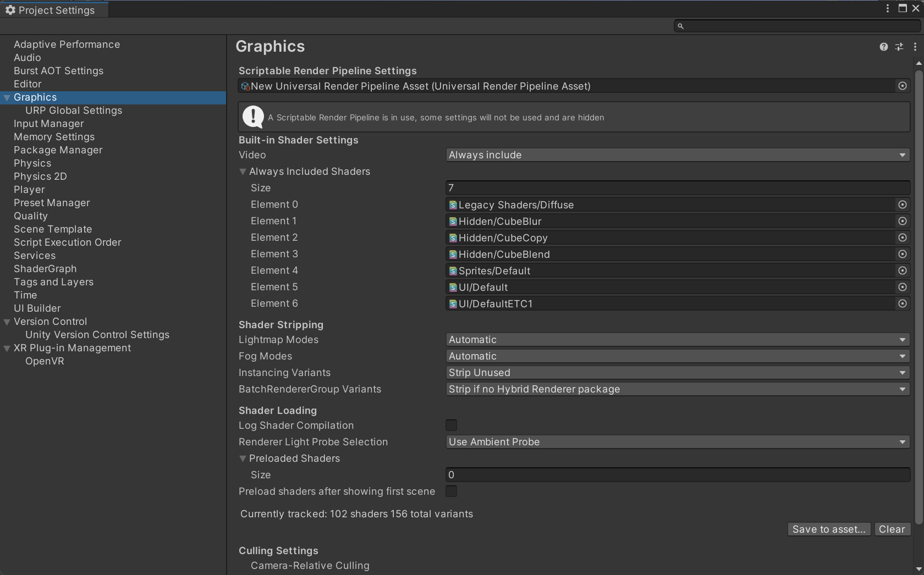This screenshot has height=575, width=924.
Task: Open Player settings category
Action: pos(29,190)
